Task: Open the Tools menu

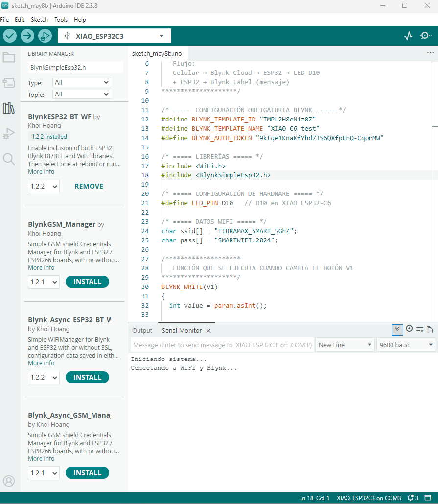Action: (61, 20)
